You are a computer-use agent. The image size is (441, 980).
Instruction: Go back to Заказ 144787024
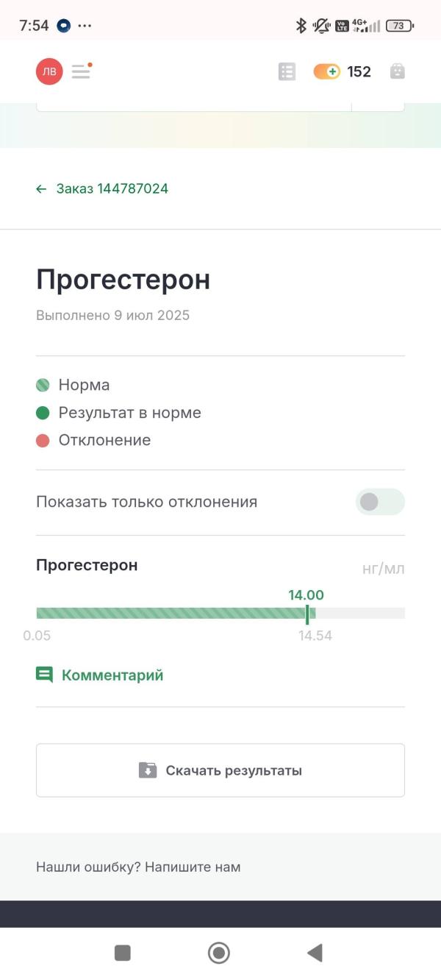[x=102, y=189]
